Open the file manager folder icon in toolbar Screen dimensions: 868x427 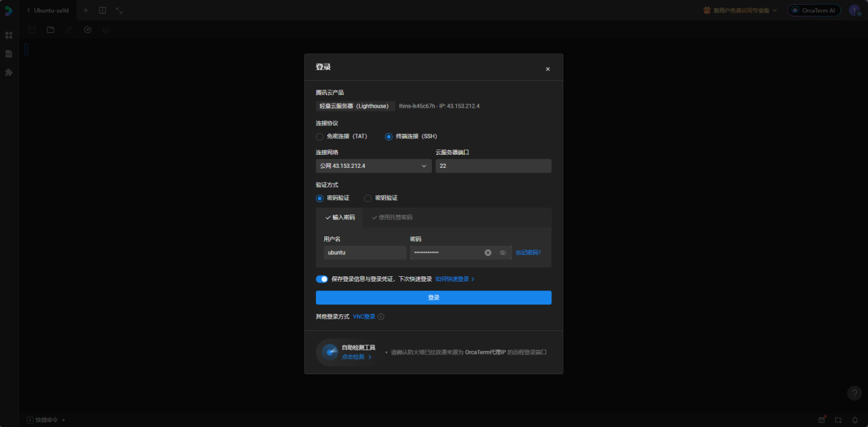(51, 30)
